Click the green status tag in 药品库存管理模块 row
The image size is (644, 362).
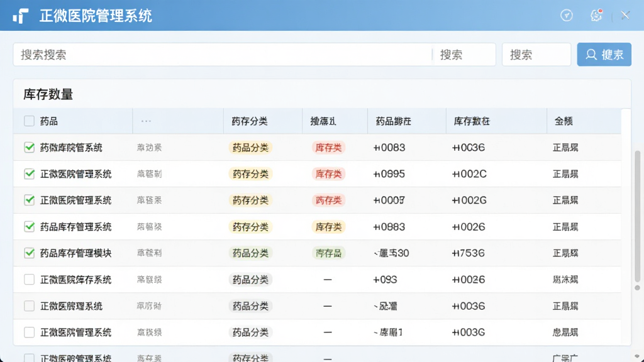click(x=328, y=253)
